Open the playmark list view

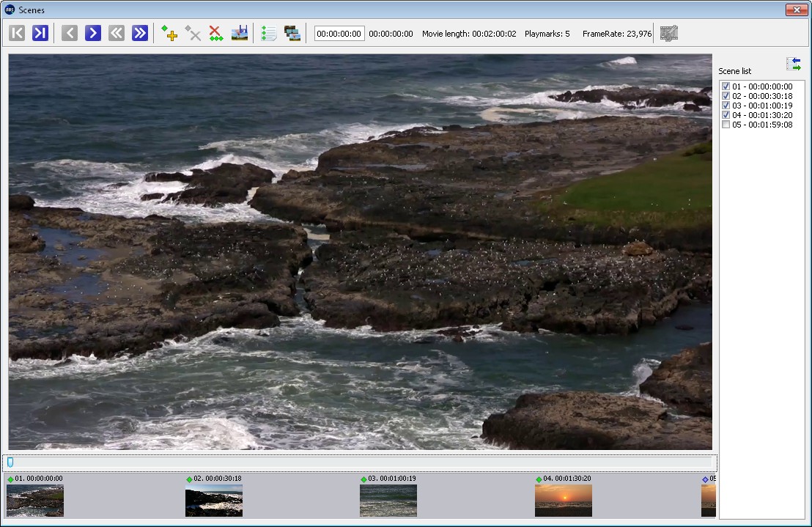pyautogui.click(x=268, y=32)
